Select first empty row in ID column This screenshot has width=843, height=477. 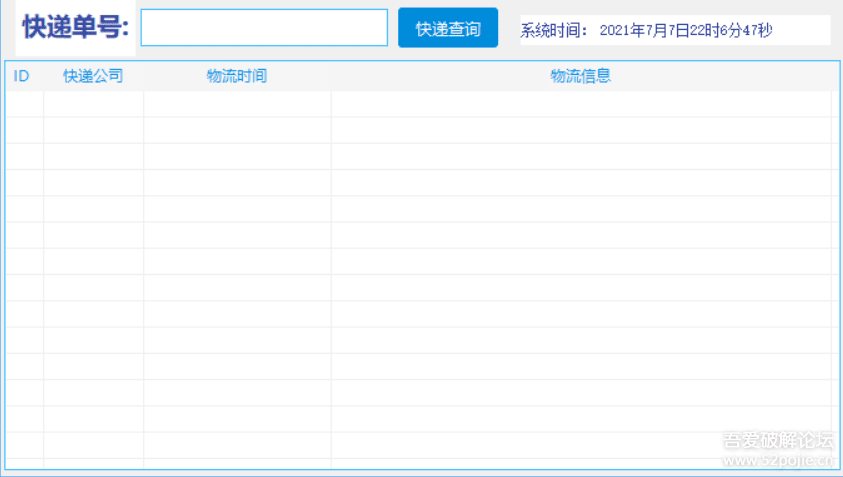coord(24,104)
